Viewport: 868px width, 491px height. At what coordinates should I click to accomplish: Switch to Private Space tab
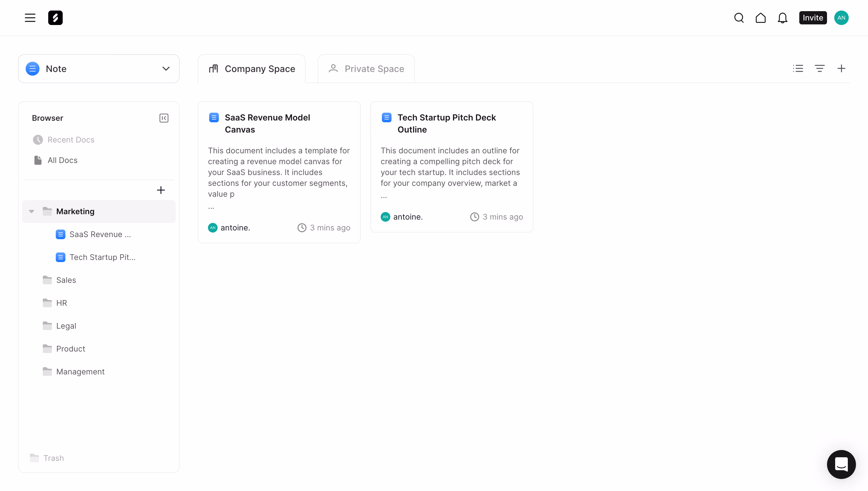pyautogui.click(x=366, y=69)
